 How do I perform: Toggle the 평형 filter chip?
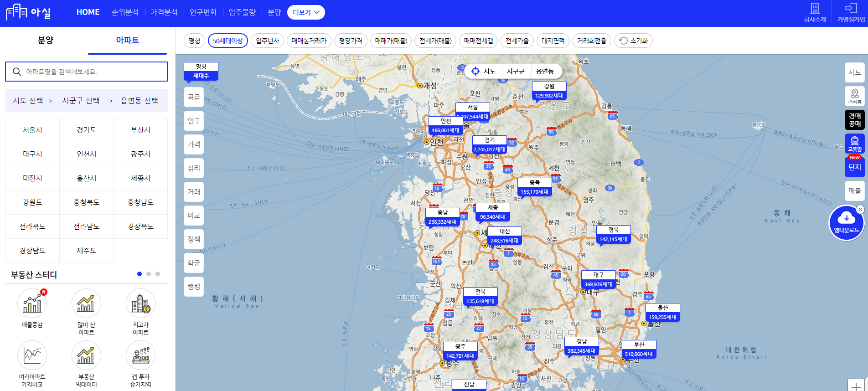tap(194, 41)
